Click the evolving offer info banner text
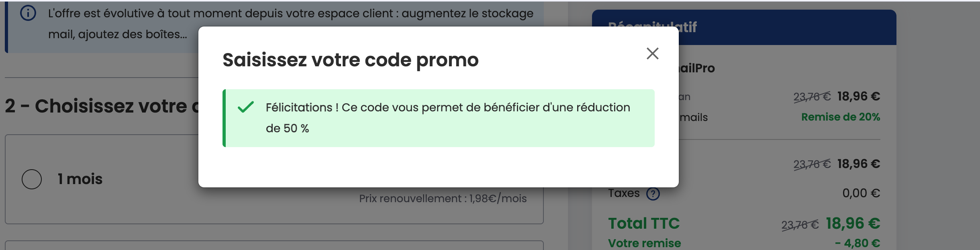980x250 pixels. [x=290, y=14]
